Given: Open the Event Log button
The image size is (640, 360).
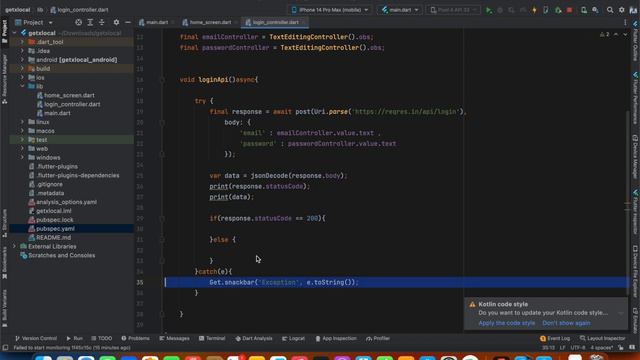Looking at the screenshot, I should click(555, 338).
